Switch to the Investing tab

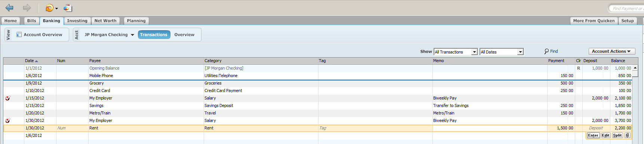77,21
